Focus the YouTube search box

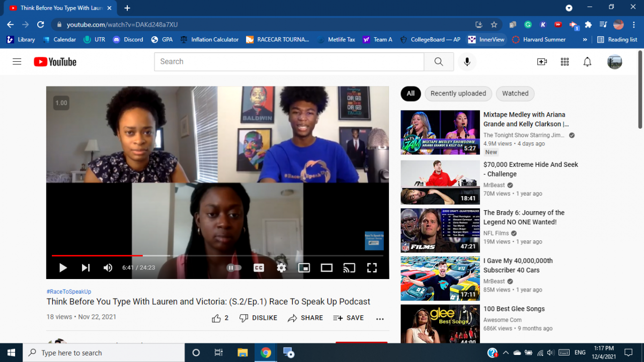(x=289, y=62)
